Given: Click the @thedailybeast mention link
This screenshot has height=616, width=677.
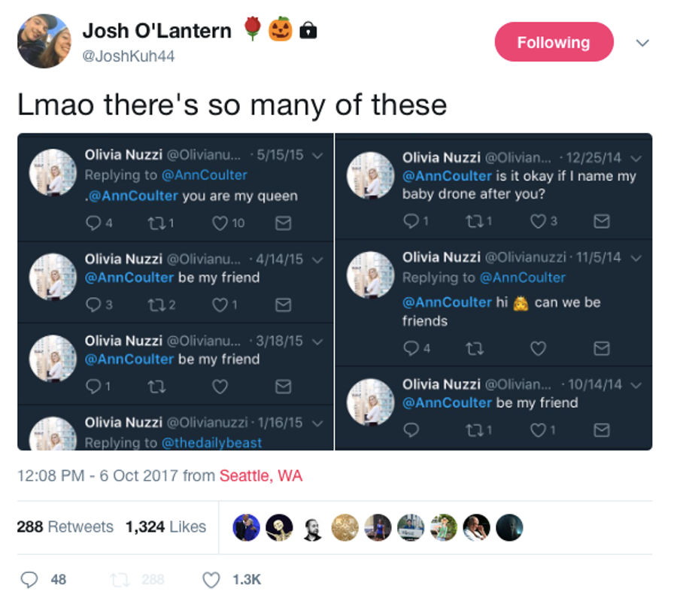Looking at the screenshot, I should 211,443.
